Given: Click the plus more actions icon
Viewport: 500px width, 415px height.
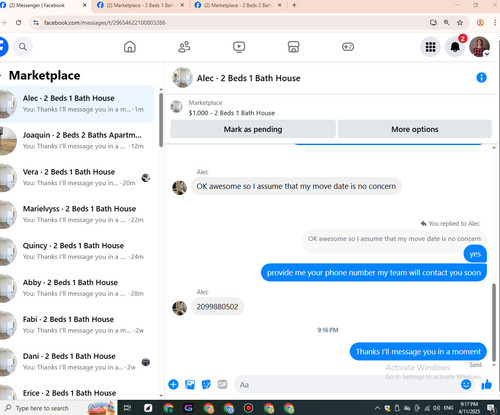Looking at the screenshot, I should coord(173,384).
